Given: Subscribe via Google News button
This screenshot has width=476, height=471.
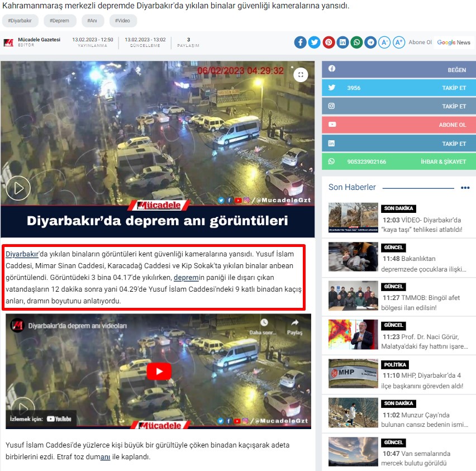Looking at the screenshot, I should [453, 42].
